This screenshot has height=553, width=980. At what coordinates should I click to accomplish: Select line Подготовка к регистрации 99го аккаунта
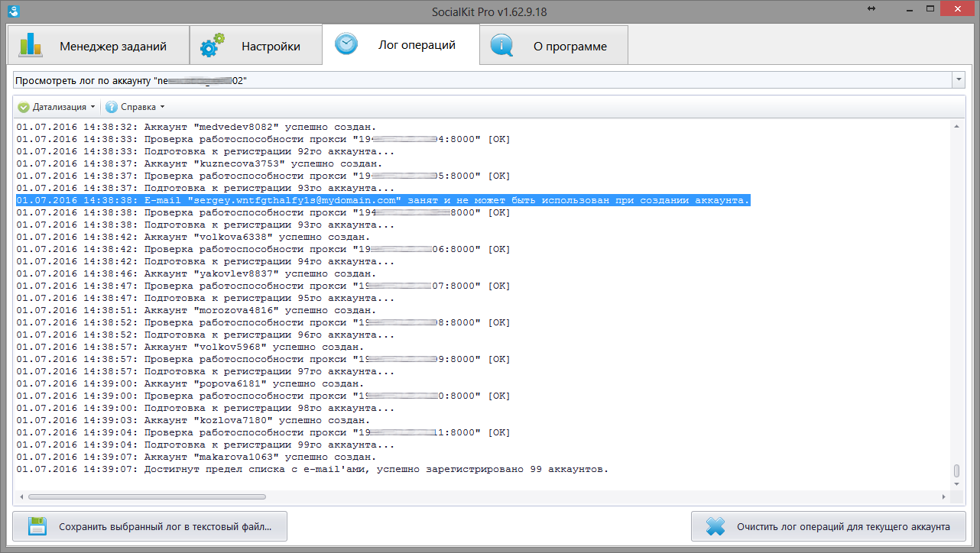click(x=206, y=445)
